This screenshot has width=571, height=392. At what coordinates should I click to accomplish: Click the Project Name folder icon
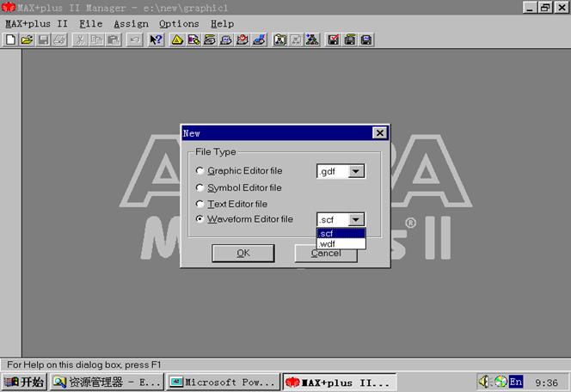coord(279,40)
